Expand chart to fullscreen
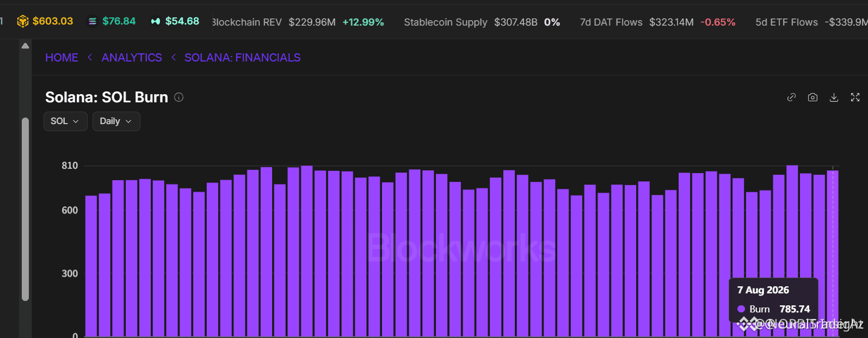 click(x=855, y=97)
